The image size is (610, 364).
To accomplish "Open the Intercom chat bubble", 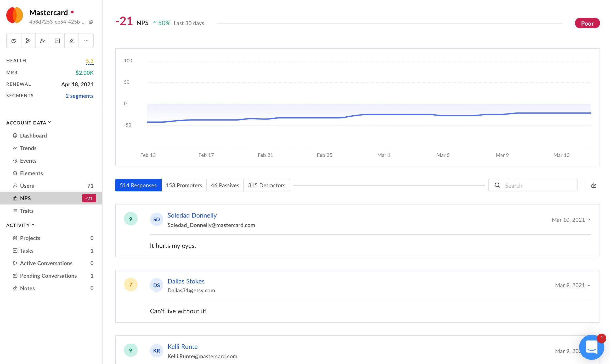I will coord(591,347).
